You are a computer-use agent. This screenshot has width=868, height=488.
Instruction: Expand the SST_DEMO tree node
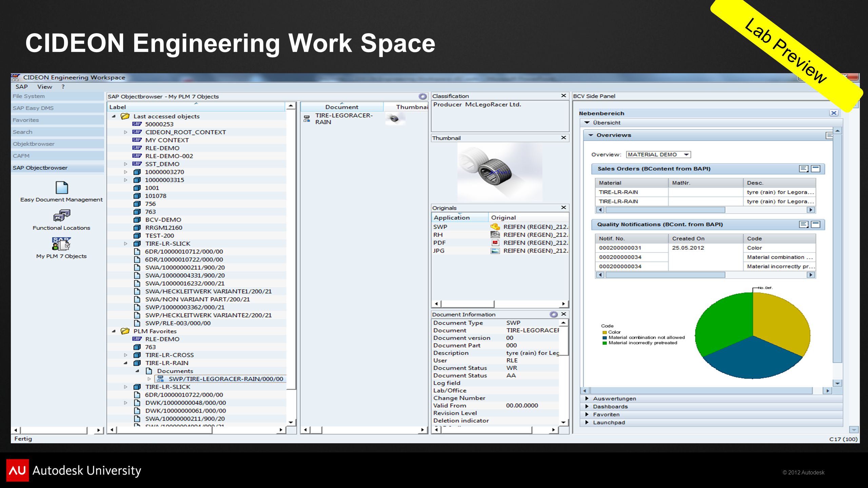pyautogui.click(x=125, y=164)
